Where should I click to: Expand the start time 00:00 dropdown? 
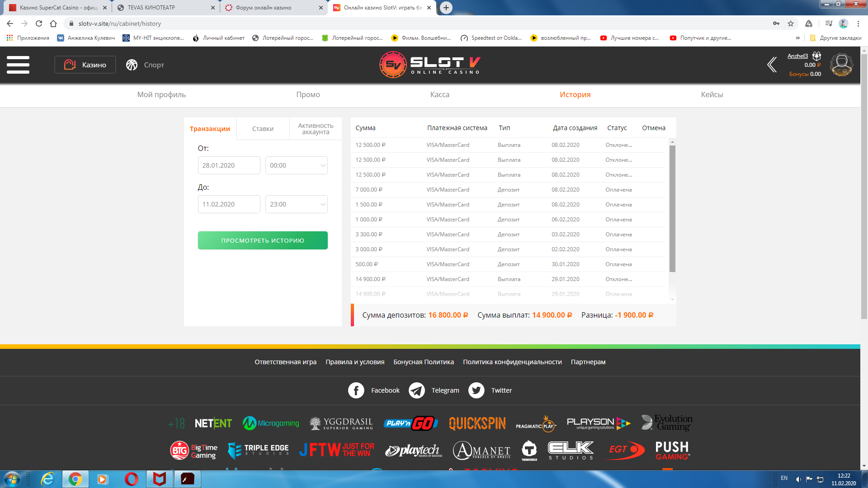click(296, 165)
